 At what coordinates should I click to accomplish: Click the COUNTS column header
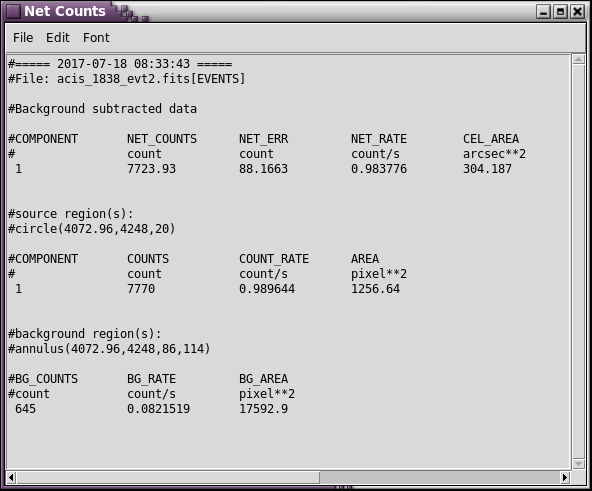tap(148, 259)
